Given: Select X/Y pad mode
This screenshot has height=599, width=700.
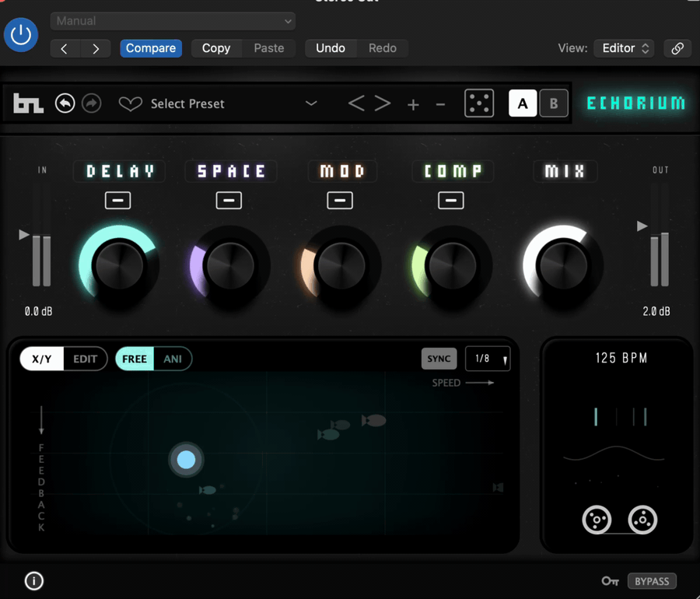Looking at the screenshot, I should (42, 359).
